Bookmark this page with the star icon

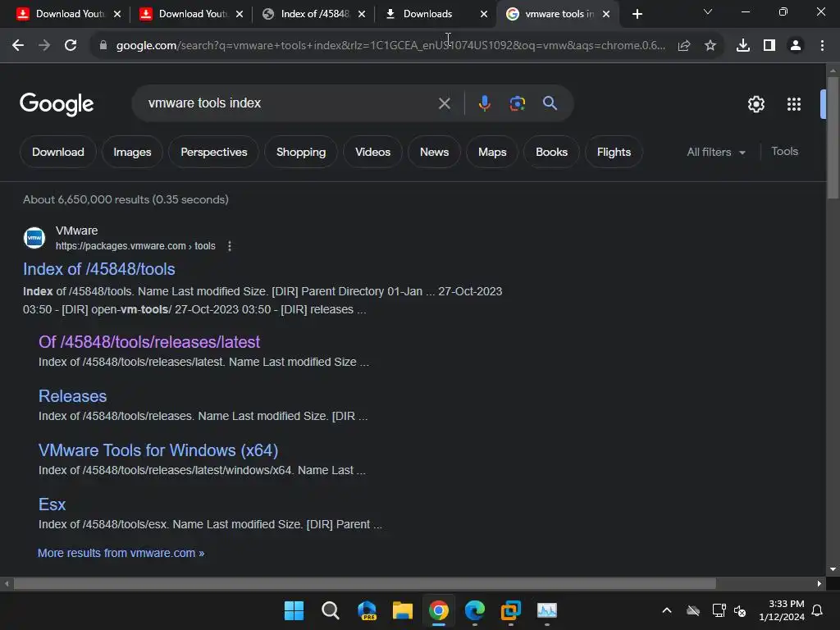(710, 46)
